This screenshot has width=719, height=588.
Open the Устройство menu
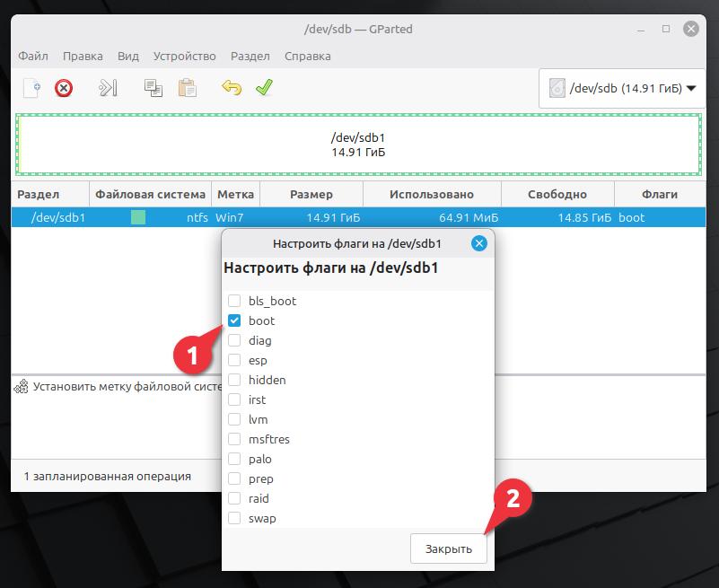184,56
